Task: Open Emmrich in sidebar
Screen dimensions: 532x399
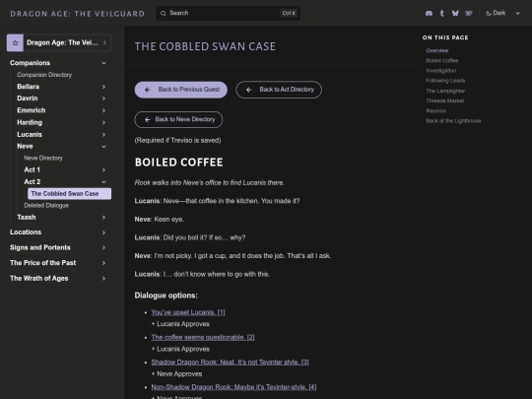Action: [x=32, y=110]
